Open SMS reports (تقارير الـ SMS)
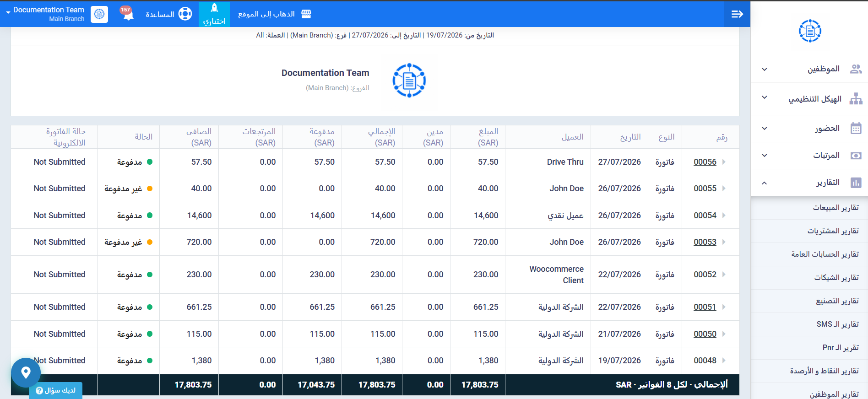The width and height of the screenshot is (868, 399). (x=837, y=324)
